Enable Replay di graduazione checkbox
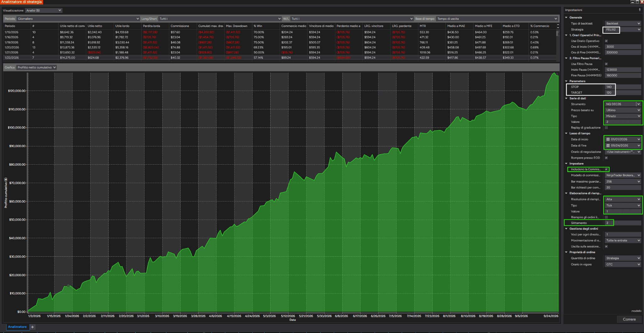Image resolution: width=644 pixels, height=333 pixels. [606, 128]
